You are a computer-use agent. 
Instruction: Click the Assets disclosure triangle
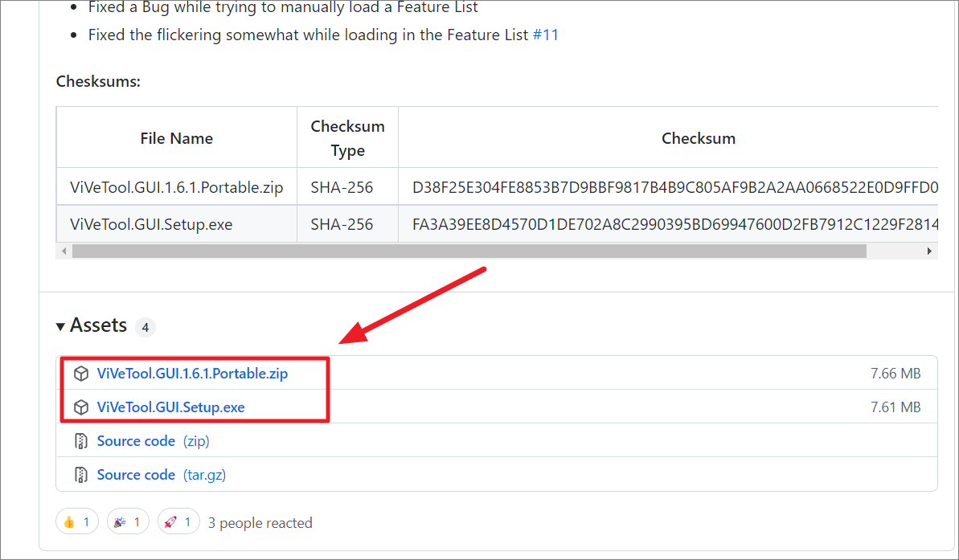click(x=60, y=325)
